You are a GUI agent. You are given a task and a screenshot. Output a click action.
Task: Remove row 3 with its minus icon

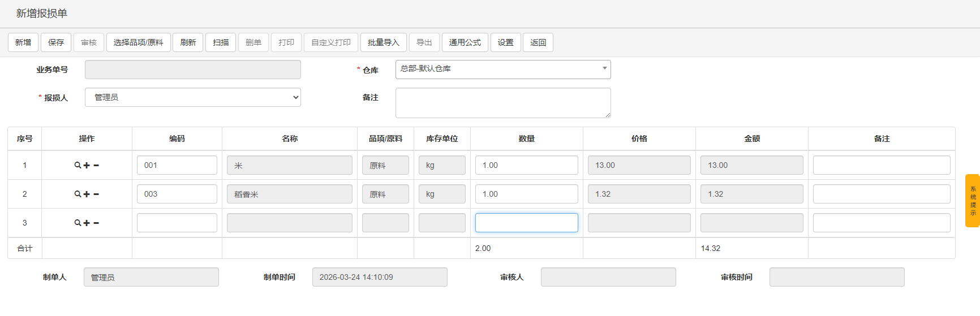96,223
